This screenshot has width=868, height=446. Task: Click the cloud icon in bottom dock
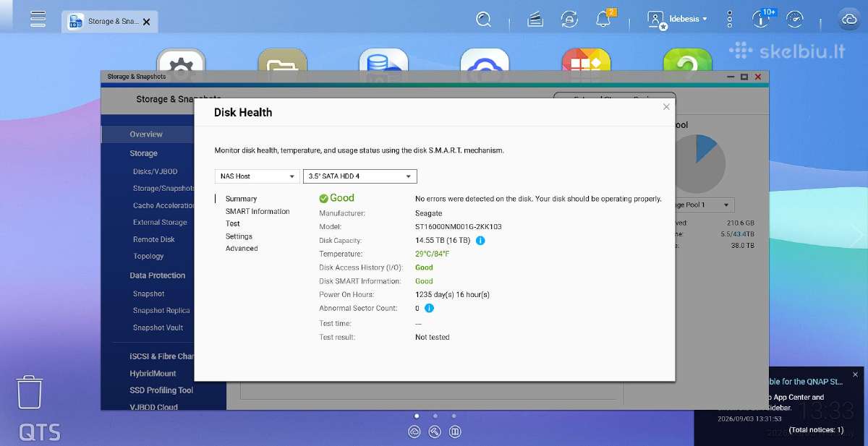pyautogui.click(x=414, y=432)
